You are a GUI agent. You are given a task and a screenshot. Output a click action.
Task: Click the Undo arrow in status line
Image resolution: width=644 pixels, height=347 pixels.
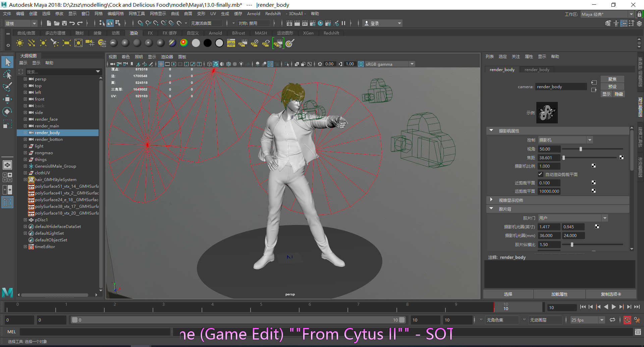(x=72, y=23)
